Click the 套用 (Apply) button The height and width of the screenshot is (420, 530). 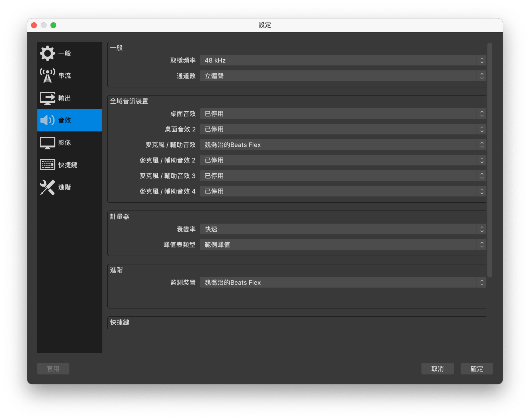pos(53,368)
